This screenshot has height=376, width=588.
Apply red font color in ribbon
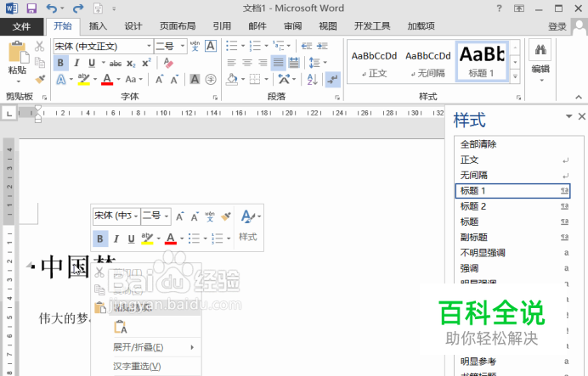point(107,80)
